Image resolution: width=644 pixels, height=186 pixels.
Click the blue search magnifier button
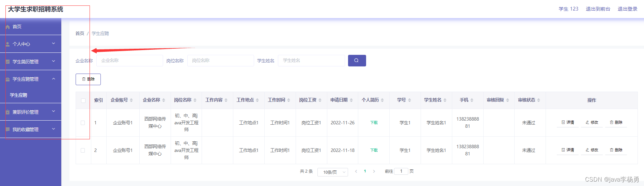pyautogui.click(x=357, y=61)
